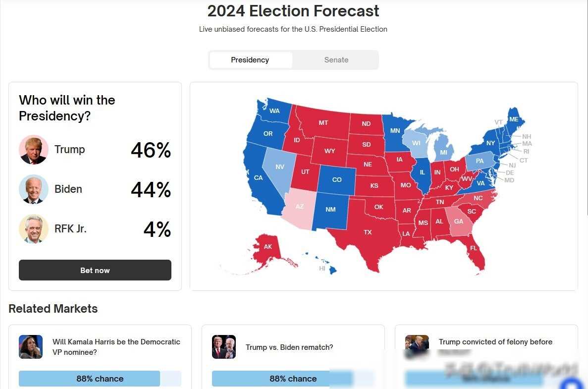Viewport: 588px width, 389px height.
Task: Switch to the Presidency tab
Action: point(250,60)
